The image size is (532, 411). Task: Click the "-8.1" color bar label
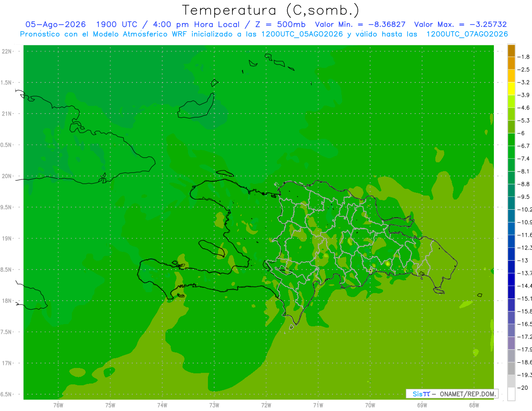click(x=524, y=171)
